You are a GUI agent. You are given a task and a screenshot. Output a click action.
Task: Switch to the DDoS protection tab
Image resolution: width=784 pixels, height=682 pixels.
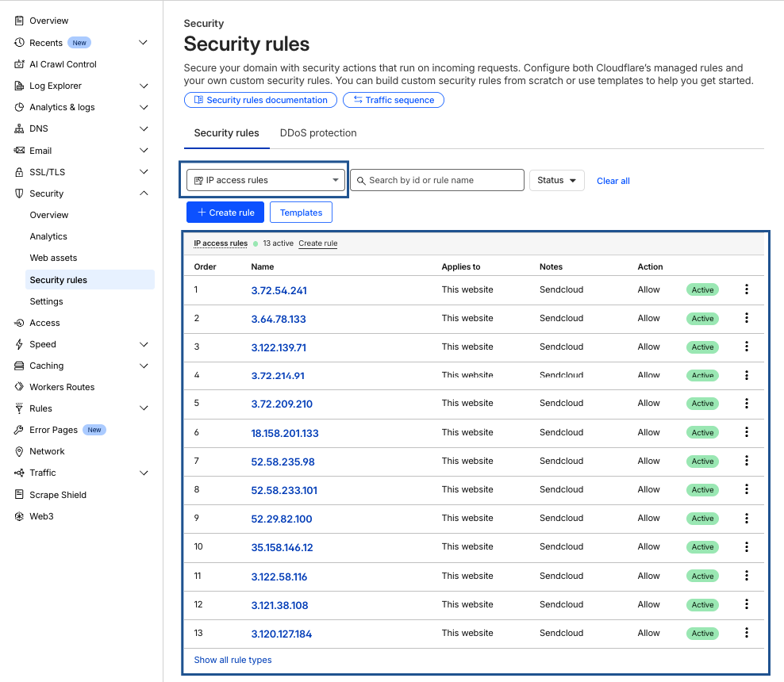pyautogui.click(x=318, y=133)
